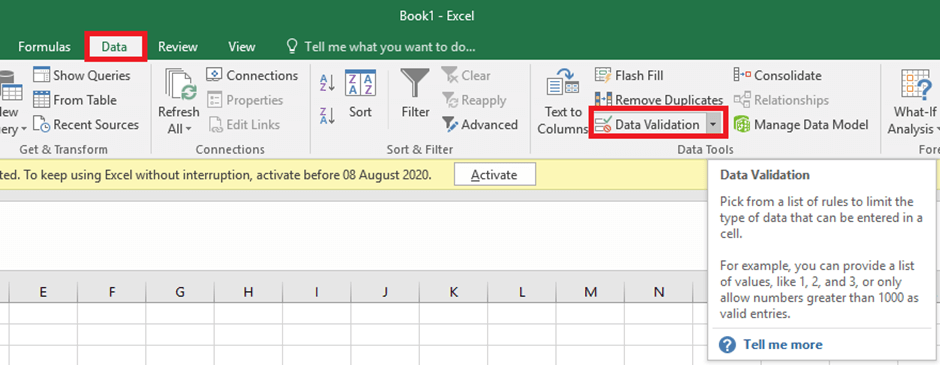The image size is (940, 365).
Task: Select column K header
Action: (x=453, y=292)
